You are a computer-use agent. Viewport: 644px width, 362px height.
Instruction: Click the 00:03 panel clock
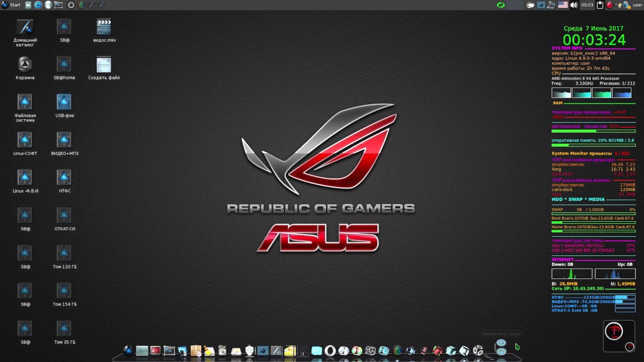coord(587,5)
